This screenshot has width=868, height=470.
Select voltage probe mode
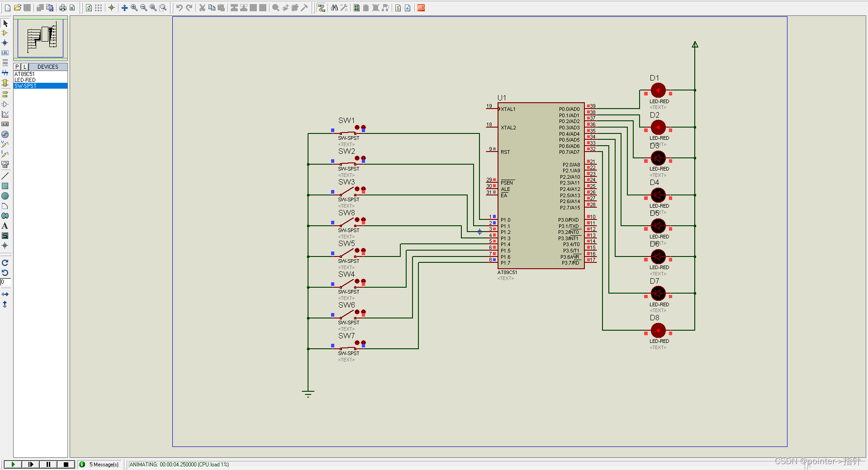[5, 144]
